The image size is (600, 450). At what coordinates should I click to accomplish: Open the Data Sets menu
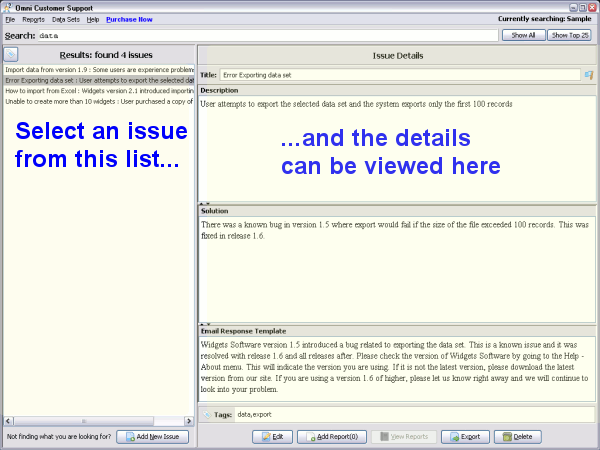click(x=66, y=20)
